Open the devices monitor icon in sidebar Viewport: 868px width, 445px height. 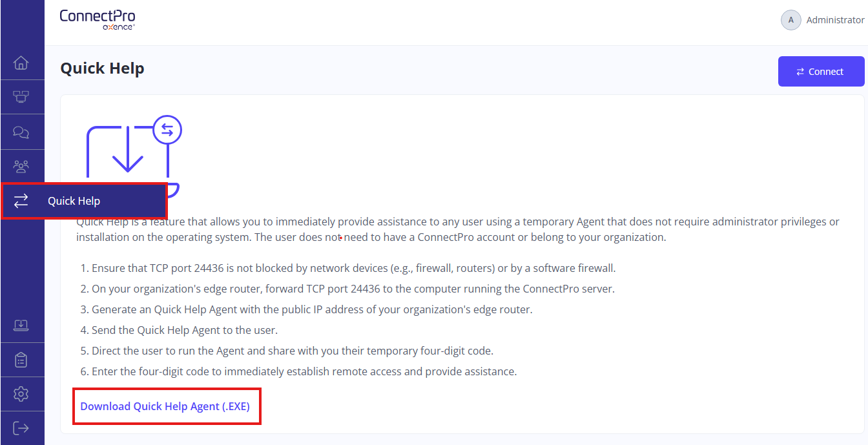21,97
